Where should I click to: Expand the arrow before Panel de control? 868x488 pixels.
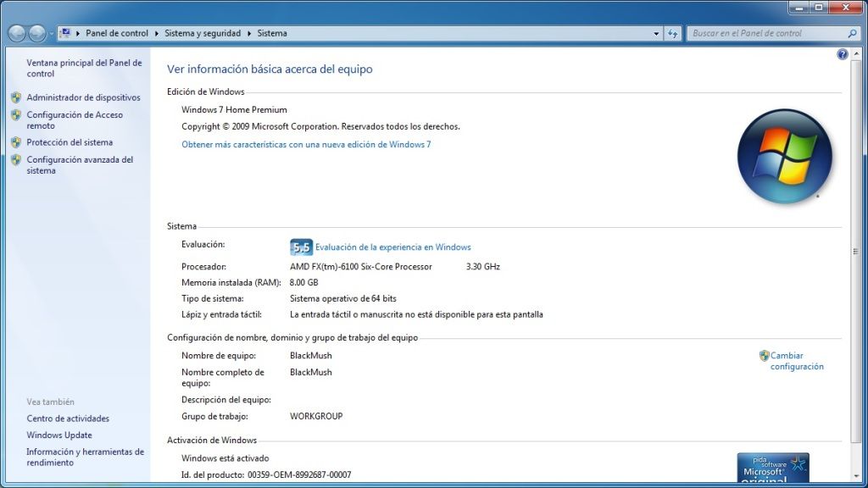coord(78,33)
